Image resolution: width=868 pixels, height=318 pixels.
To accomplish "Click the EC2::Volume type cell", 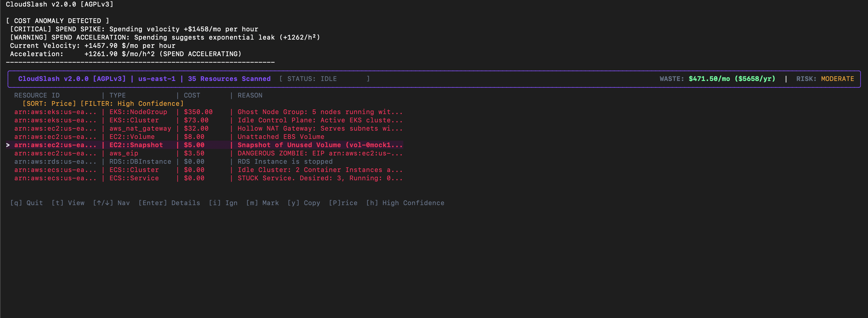I will tap(132, 137).
